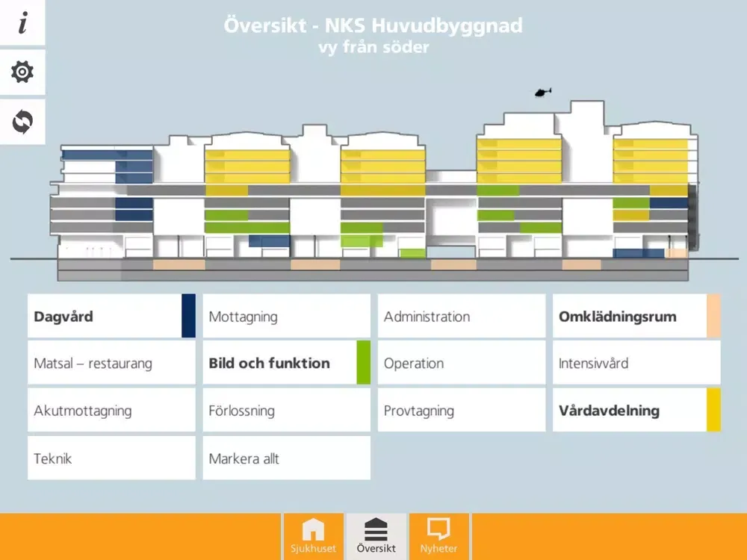Tap the dark blue Dagvård color swatch
The width and height of the screenshot is (747, 560).
tap(189, 316)
